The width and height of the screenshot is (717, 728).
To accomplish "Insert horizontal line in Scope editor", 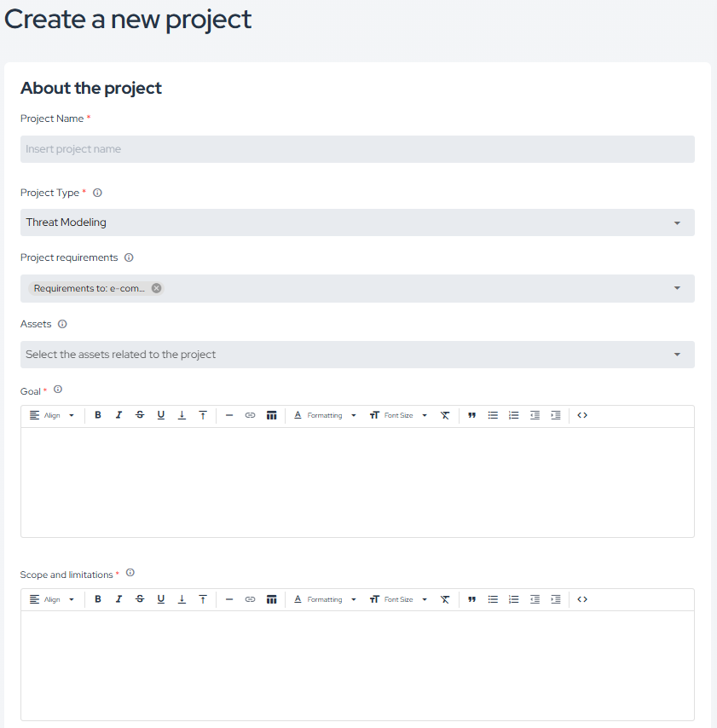I will 229,599.
